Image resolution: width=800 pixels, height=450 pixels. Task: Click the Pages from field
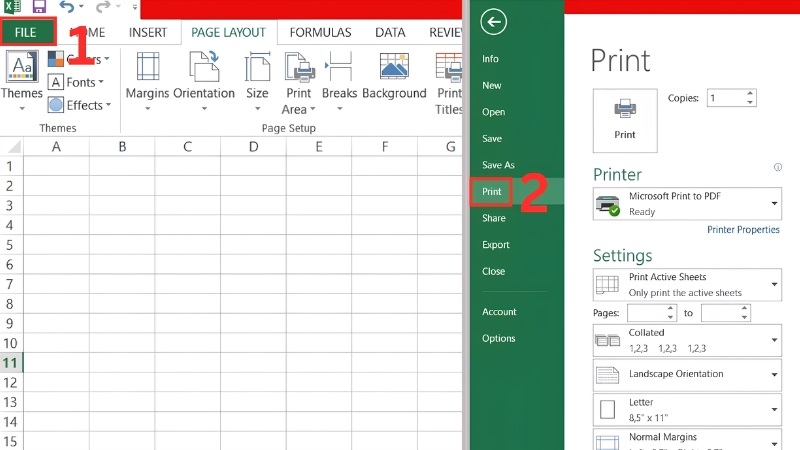646,313
